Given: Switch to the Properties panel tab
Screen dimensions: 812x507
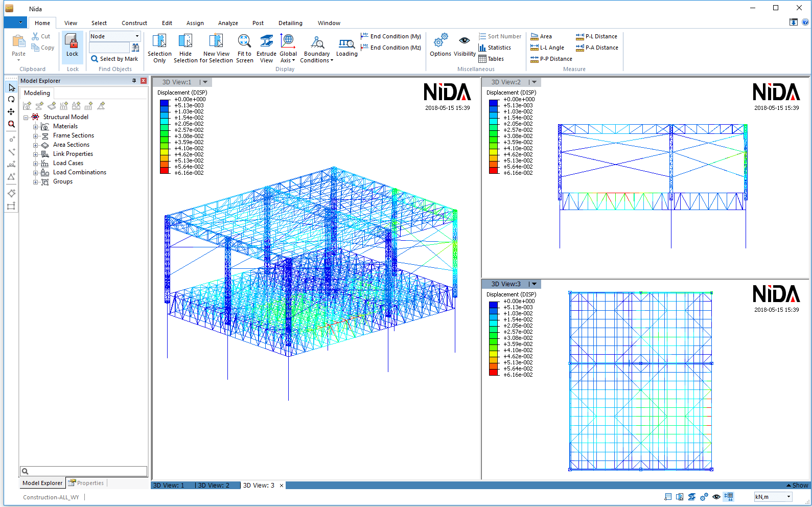Looking at the screenshot, I should tap(86, 483).
